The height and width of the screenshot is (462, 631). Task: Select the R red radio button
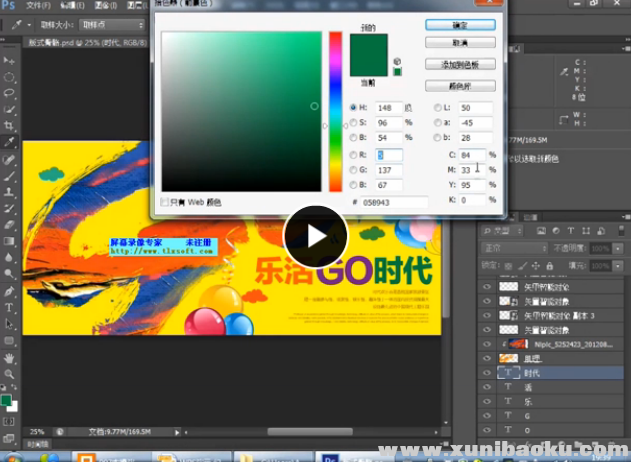[x=353, y=155]
